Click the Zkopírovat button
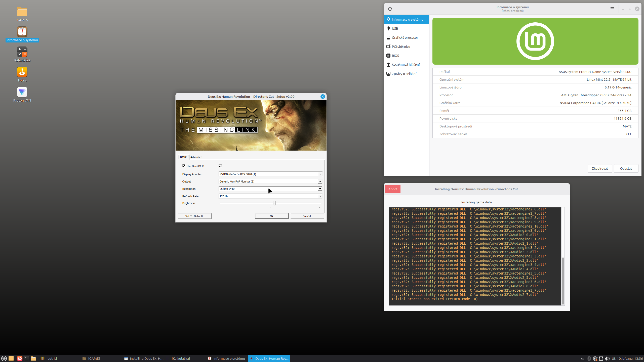The image size is (644, 362). (x=600, y=168)
